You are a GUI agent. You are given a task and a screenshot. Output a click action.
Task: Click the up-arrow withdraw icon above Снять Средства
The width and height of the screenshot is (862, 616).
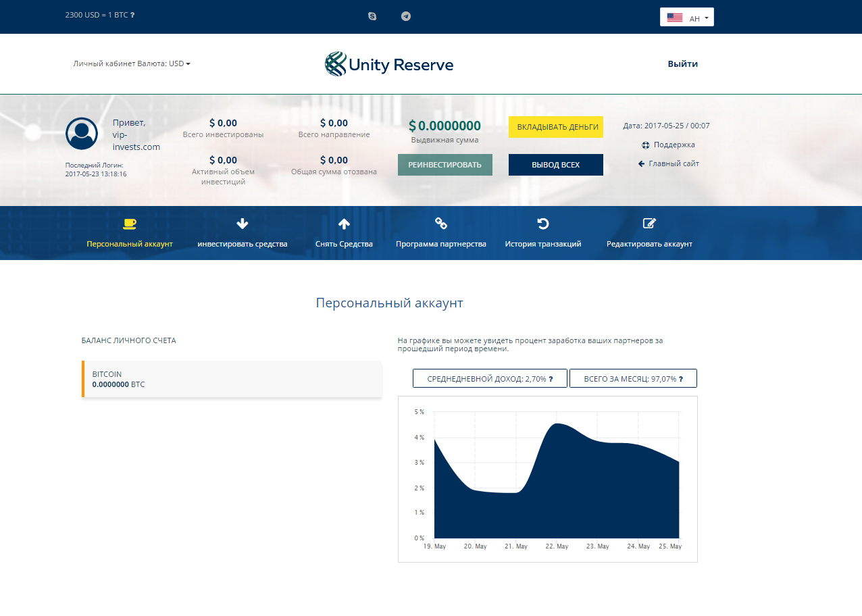(344, 223)
